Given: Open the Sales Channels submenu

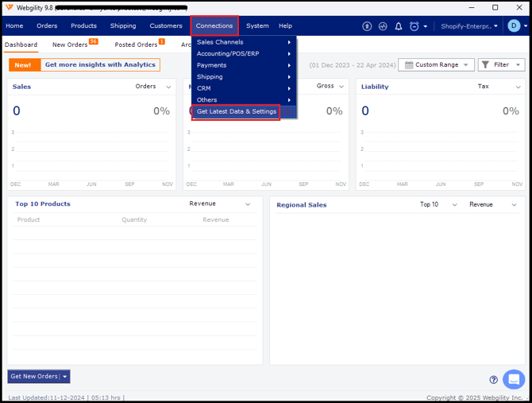Looking at the screenshot, I should 244,42.
